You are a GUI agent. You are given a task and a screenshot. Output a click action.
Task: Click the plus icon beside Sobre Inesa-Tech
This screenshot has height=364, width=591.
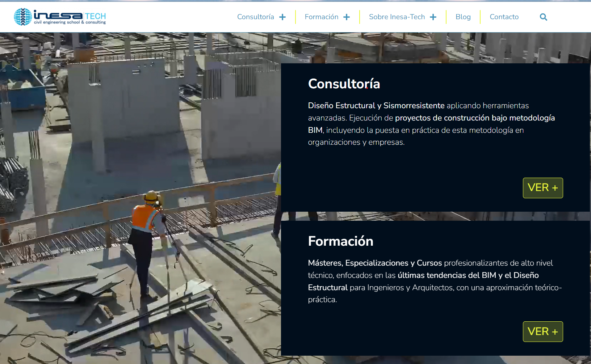tap(433, 17)
